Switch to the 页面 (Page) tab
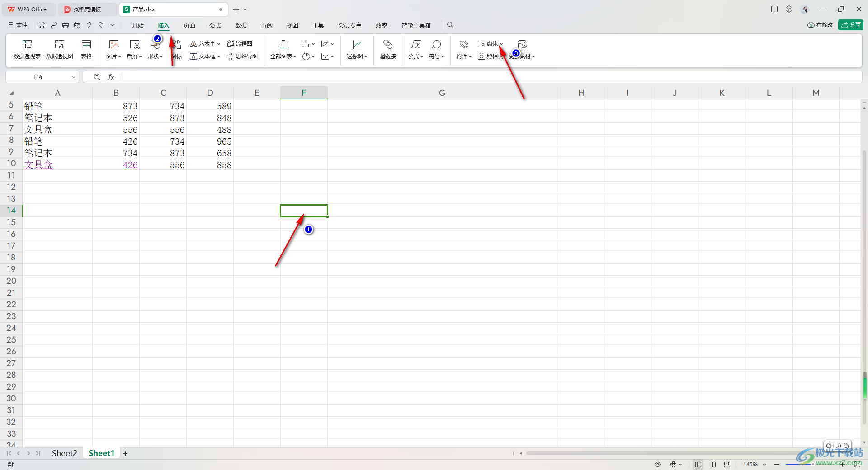The height and width of the screenshot is (470, 868). point(189,25)
